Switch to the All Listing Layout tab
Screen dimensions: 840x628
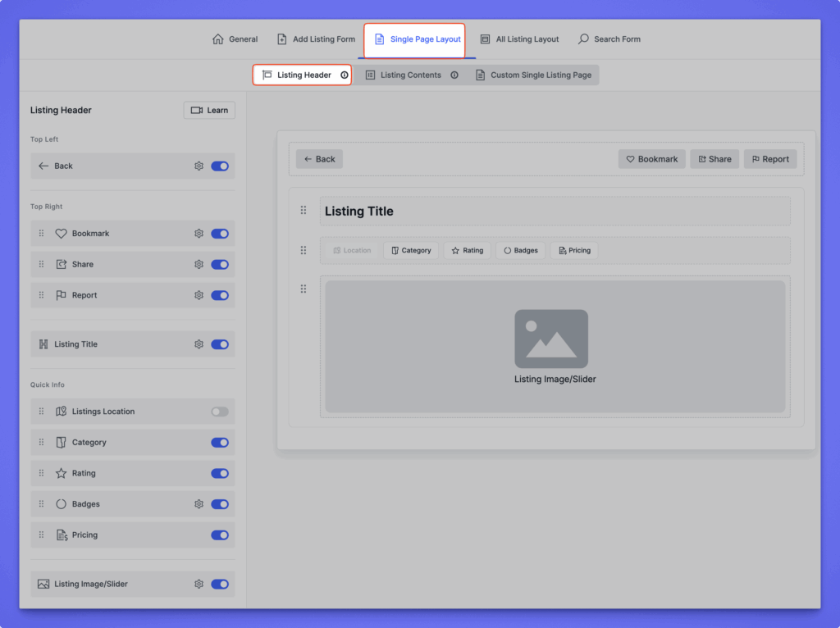(519, 39)
